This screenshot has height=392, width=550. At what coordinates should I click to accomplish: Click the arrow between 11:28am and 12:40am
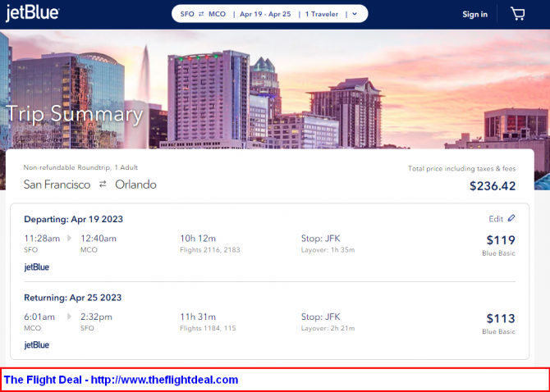click(x=69, y=238)
